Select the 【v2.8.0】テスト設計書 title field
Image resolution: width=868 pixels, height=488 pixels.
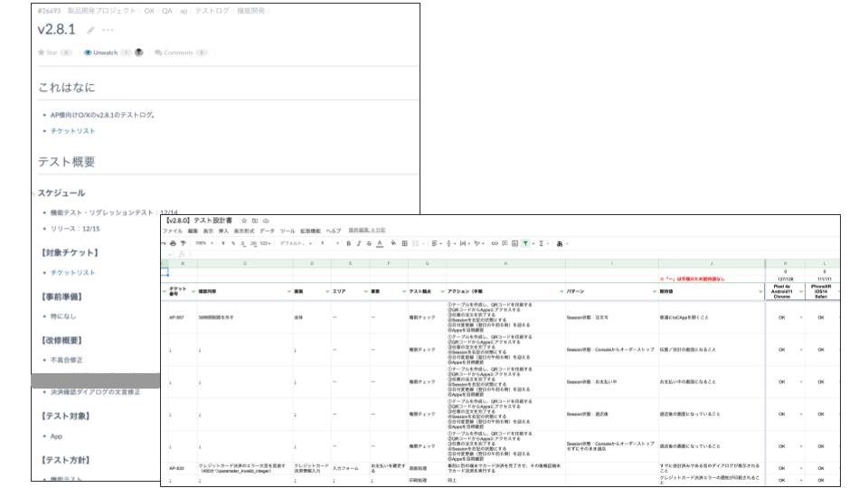(x=199, y=221)
